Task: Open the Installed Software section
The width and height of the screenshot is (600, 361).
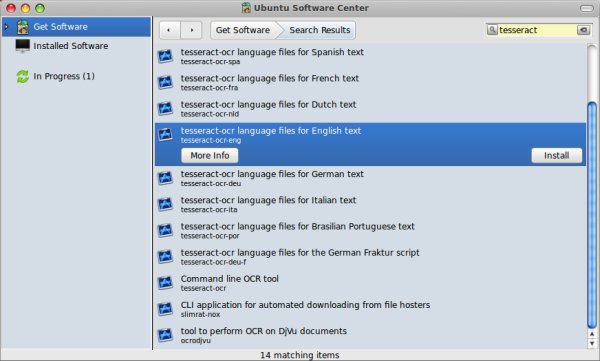Action: point(71,46)
